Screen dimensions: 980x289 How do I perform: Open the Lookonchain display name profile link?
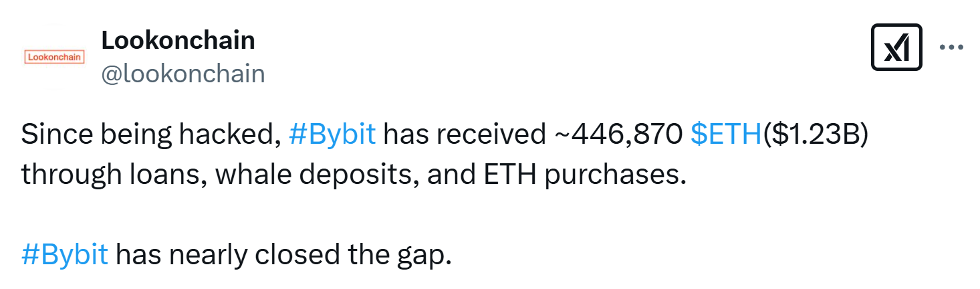pos(178,40)
